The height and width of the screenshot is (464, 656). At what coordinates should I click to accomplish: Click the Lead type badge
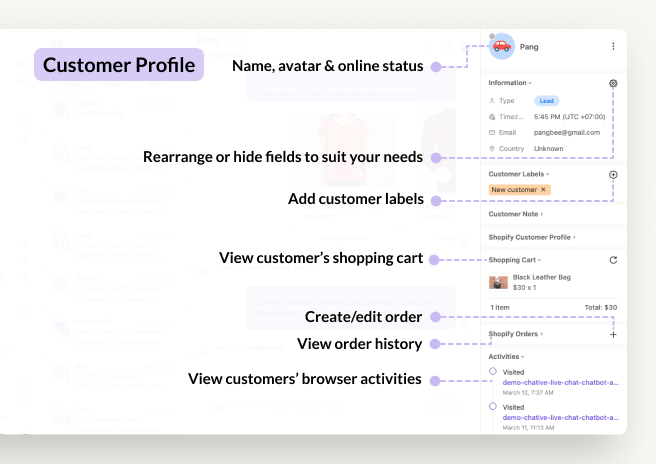coord(546,101)
